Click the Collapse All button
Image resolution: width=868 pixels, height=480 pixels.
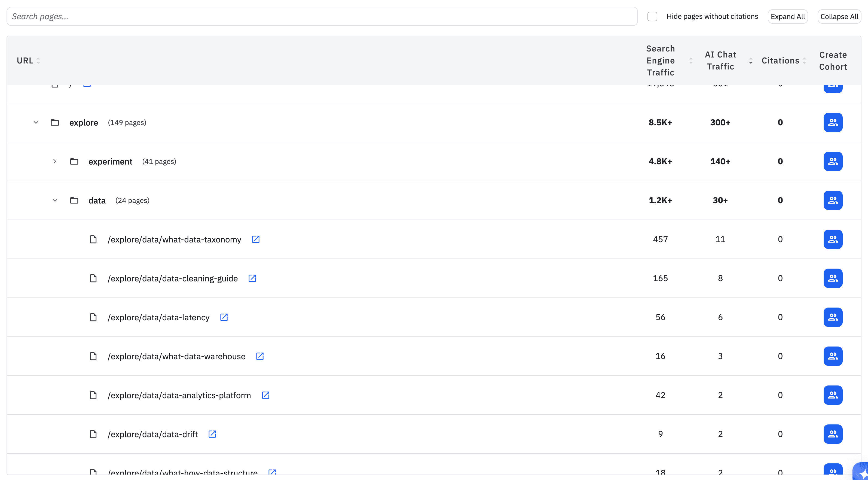[839, 16]
